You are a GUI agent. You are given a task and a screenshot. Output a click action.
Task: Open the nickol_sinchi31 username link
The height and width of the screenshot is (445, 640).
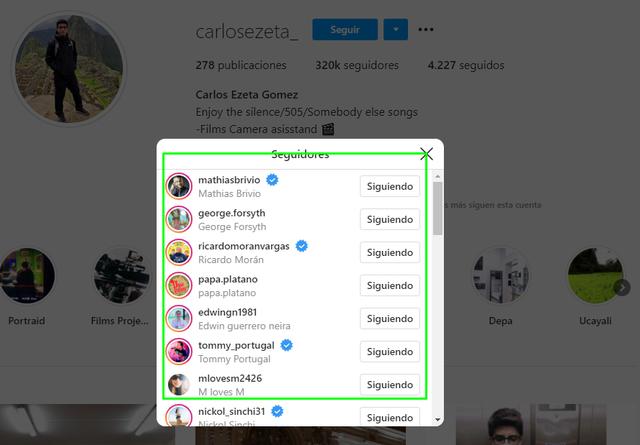(x=231, y=411)
